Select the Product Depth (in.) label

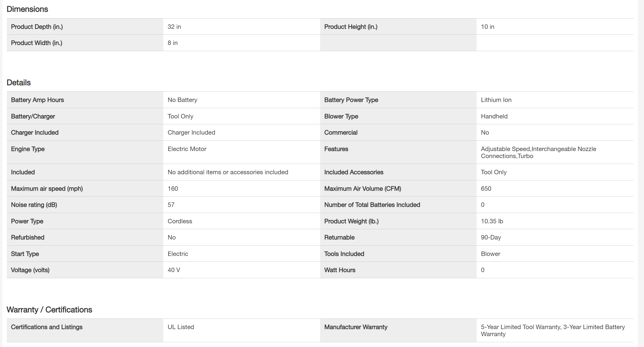(x=37, y=27)
